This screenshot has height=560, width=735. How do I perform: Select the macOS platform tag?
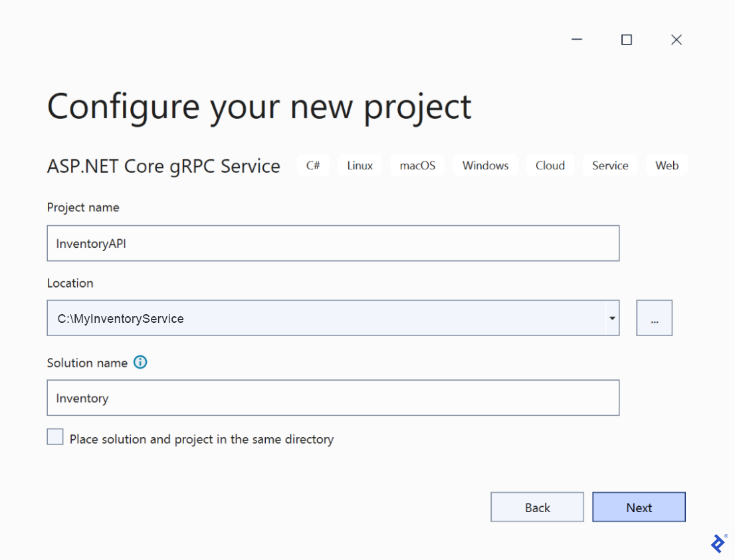pyautogui.click(x=417, y=165)
